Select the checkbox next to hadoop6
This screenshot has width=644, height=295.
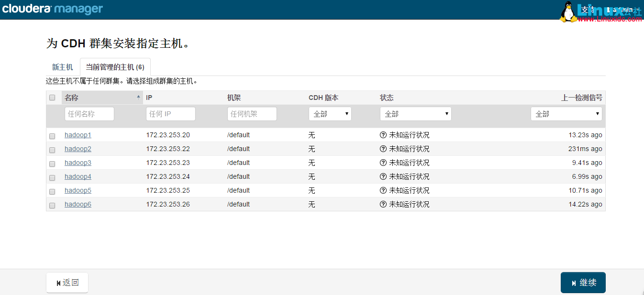(52, 205)
